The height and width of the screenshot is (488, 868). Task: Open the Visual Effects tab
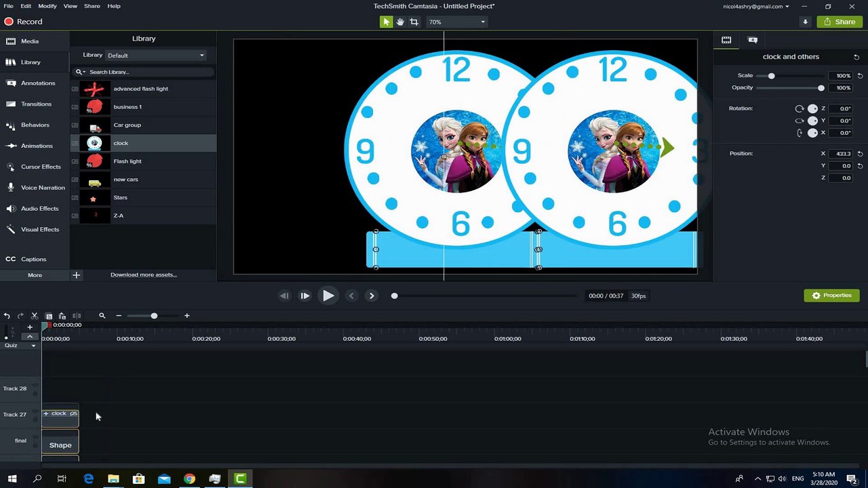click(40, 230)
